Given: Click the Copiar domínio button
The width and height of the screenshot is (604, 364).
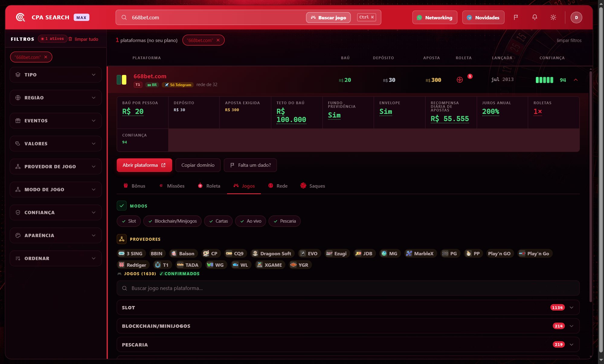Looking at the screenshot, I should (198, 165).
